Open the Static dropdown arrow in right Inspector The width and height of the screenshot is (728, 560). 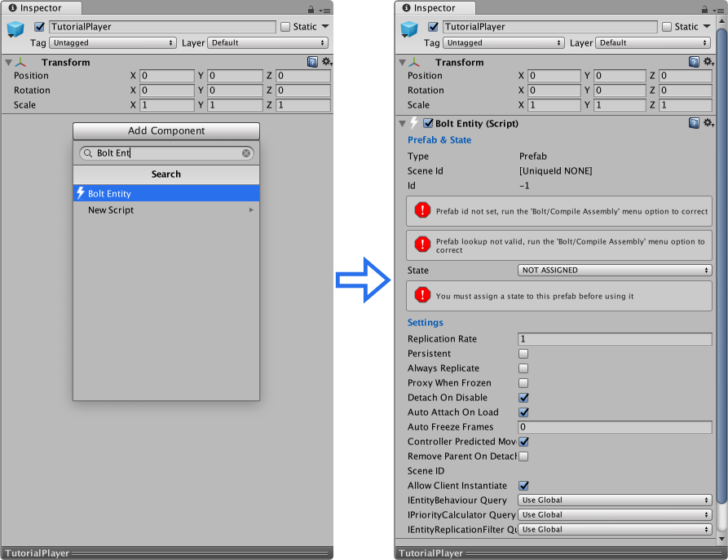pyautogui.click(x=707, y=26)
